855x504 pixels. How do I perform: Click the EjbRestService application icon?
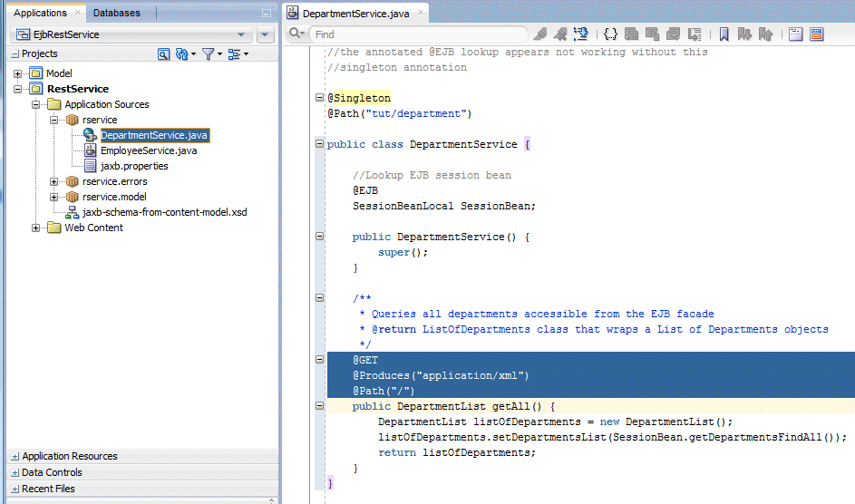[x=23, y=34]
